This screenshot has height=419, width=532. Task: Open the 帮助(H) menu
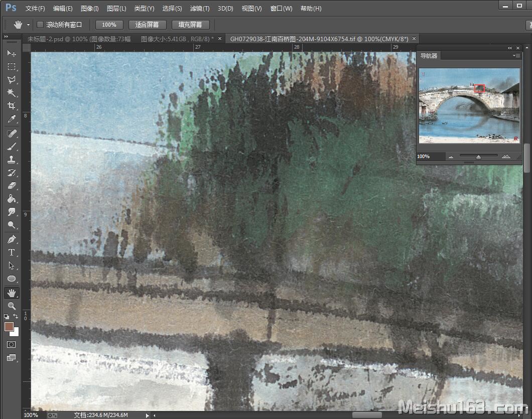pyautogui.click(x=311, y=8)
